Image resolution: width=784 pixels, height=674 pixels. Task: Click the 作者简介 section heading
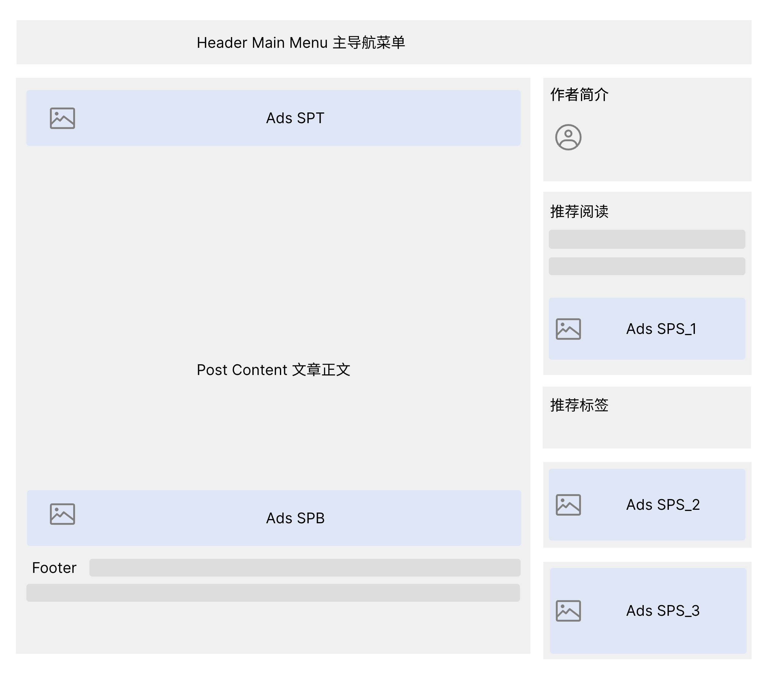pos(579,95)
